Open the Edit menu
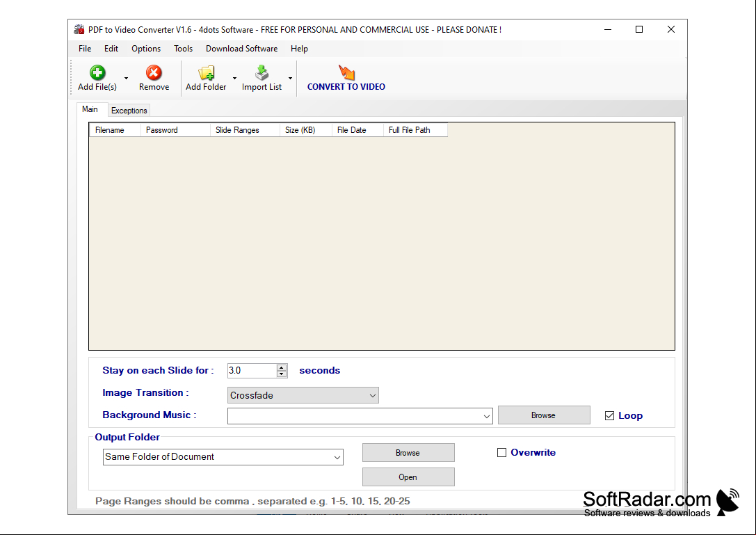The width and height of the screenshot is (756, 535). click(111, 49)
